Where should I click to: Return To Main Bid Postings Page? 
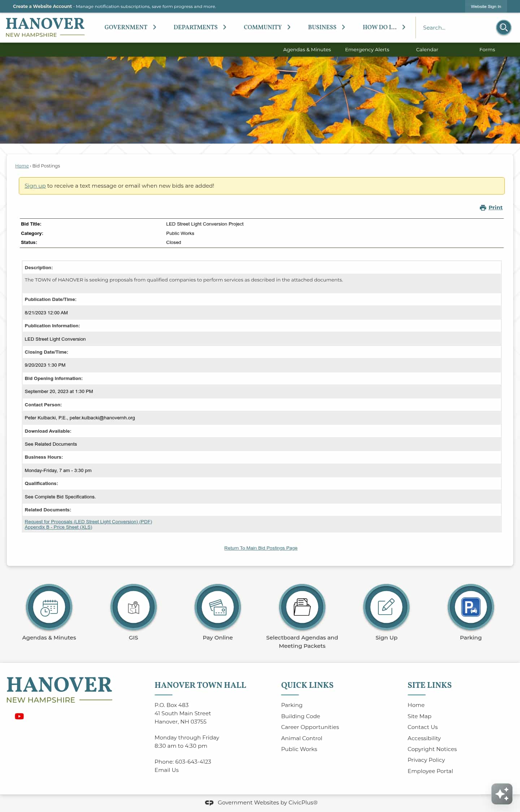261,548
